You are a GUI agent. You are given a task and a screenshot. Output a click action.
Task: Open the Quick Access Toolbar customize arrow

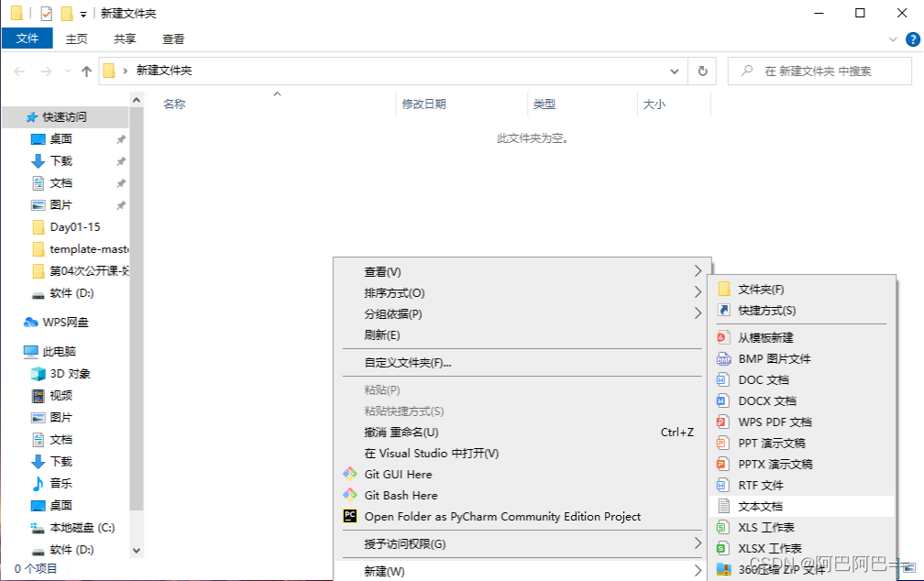(83, 14)
